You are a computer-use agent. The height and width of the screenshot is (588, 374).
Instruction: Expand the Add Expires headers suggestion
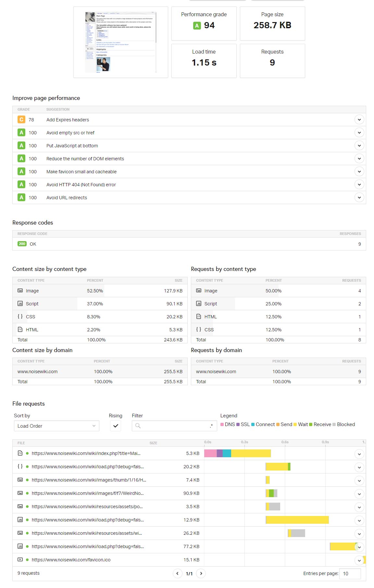[x=359, y=119]
